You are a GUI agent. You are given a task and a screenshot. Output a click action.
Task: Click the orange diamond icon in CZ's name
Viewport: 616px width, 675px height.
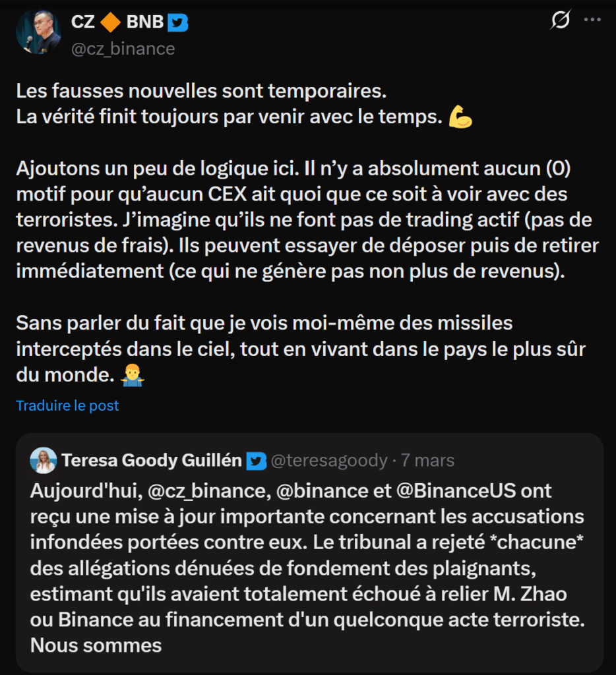tap(110, 22)
